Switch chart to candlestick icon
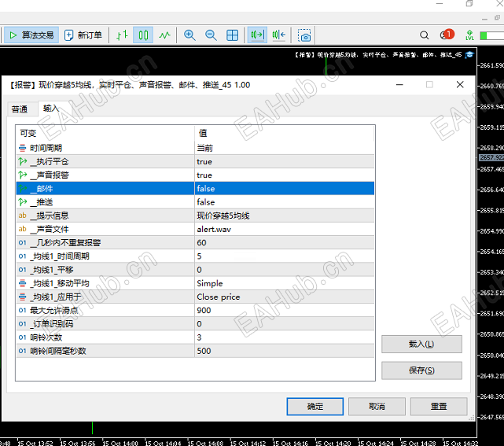This screenshot has height=446, width=504. (143, 35)
